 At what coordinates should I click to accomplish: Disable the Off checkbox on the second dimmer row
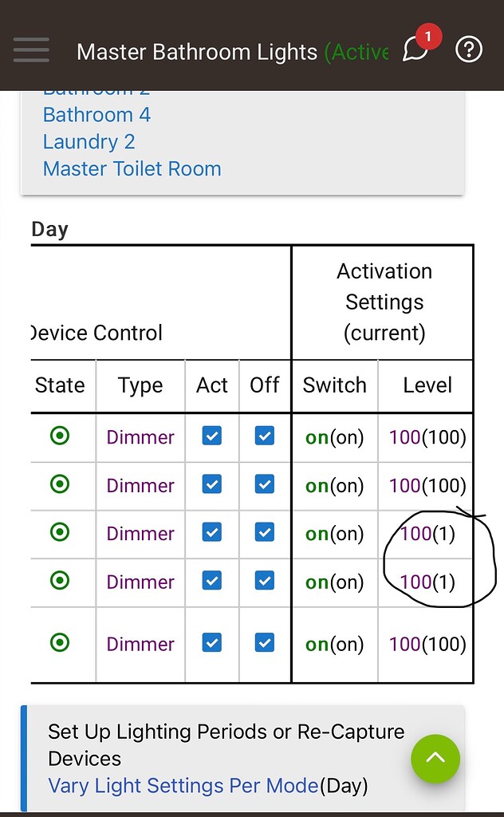(264, 485)
